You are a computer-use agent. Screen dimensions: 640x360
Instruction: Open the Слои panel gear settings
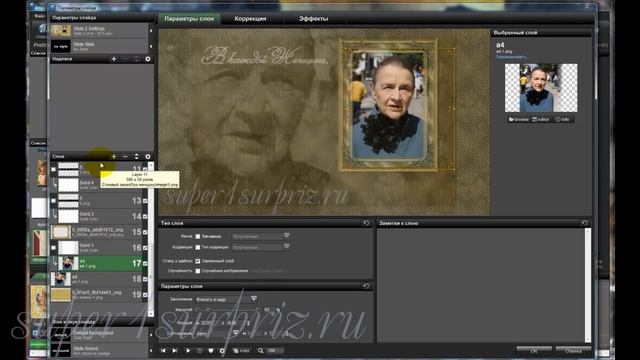(148, 156)
